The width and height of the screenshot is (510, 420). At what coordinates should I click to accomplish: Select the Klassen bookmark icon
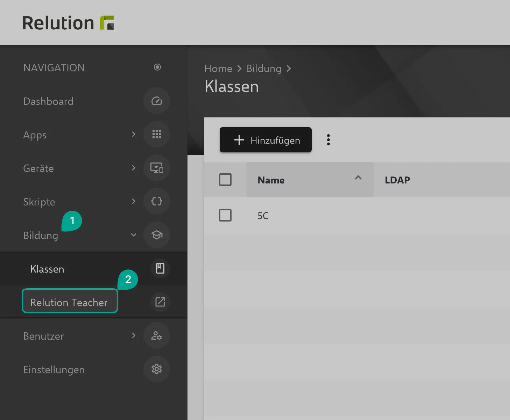[160, 268]
